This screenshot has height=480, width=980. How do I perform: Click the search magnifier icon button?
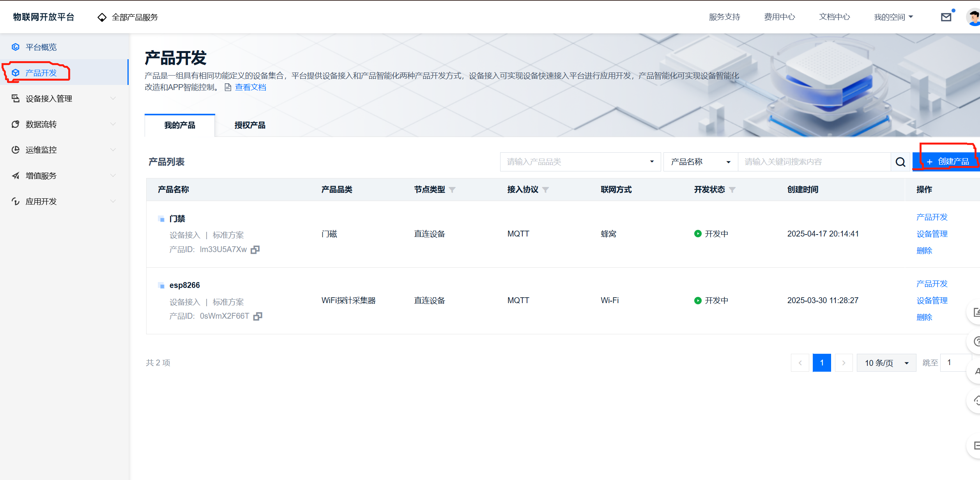[x=900, y=162]
